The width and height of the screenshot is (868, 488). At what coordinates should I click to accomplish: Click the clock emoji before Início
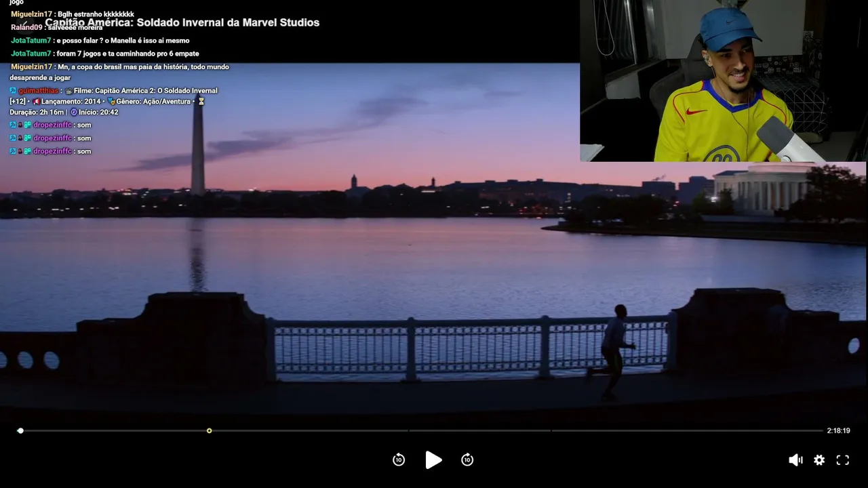74,113
